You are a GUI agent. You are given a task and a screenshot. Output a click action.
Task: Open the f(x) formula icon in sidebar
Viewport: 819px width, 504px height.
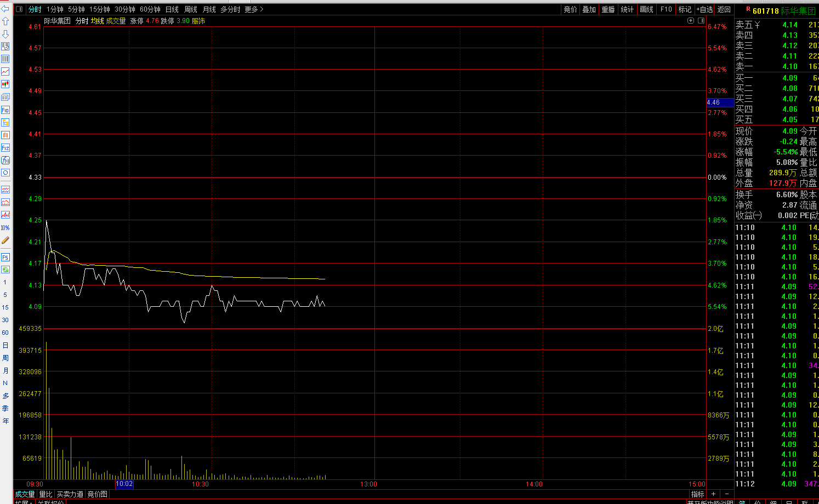point(5,160)
